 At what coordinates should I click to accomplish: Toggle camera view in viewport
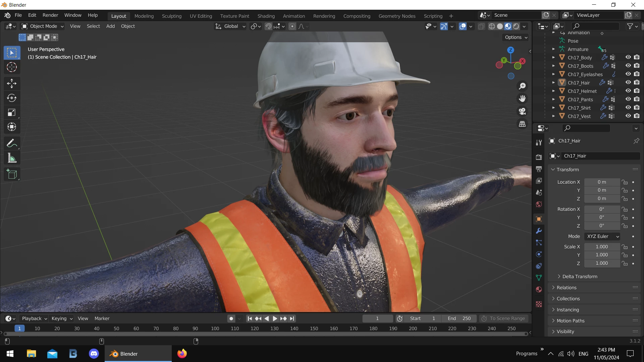(x=522, y=111)
